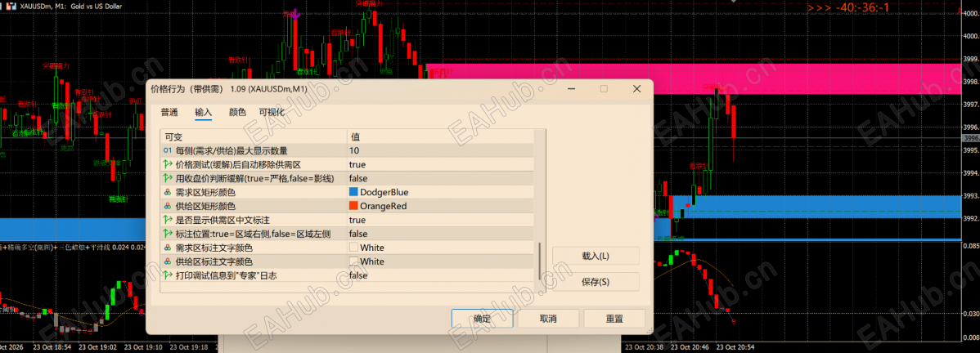Click the 重置 button
Viewport: 980px width, 353px height.
click(614, 318)
